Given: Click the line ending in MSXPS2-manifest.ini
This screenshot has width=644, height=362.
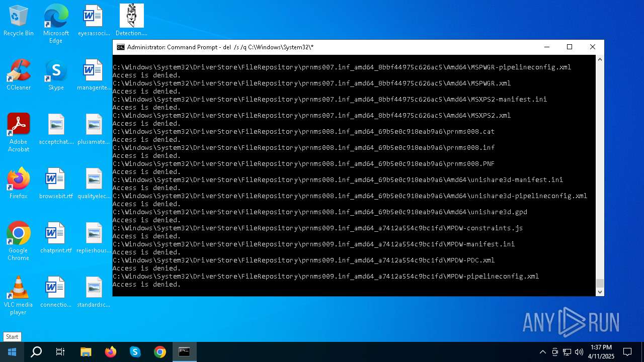Looking at the screenshot, I should [330, 100].
